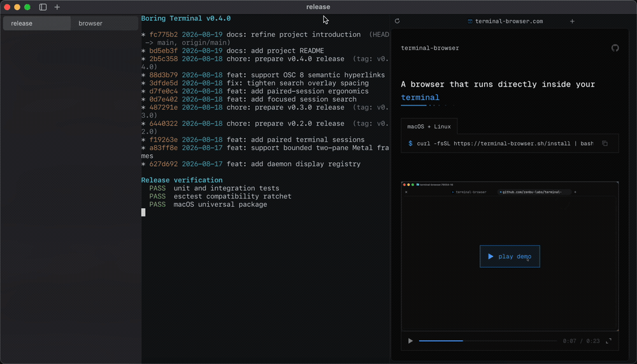The width and height of the screenshot is (637, 364).
Task: Click 'add focused session search' commit message
Action: [303, 99]
